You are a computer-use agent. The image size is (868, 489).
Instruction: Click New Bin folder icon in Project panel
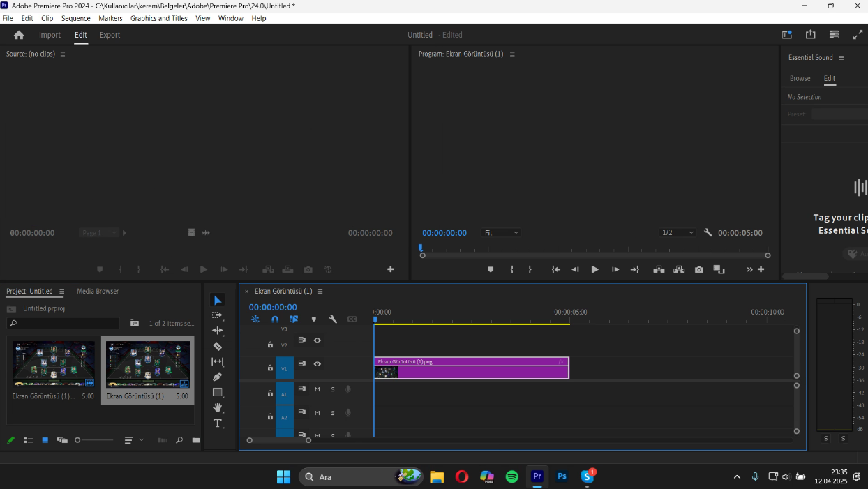196,440
